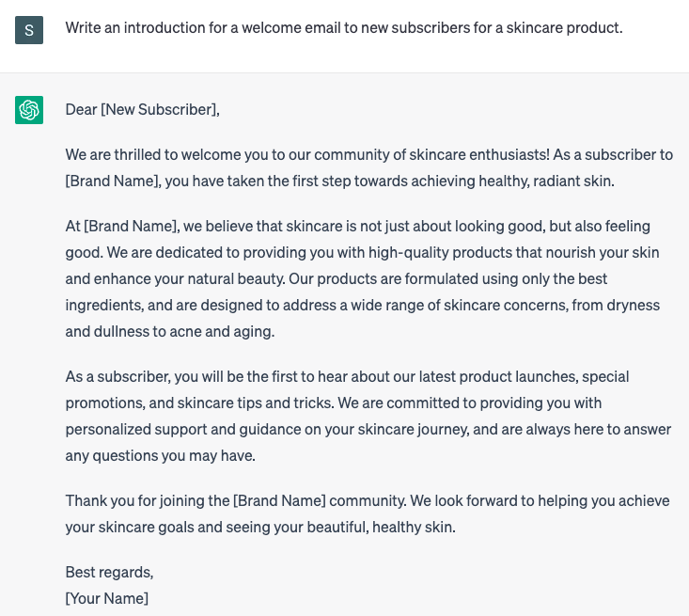Click the "Dear" word in the greeting
The image size is (689, 616).
[x=81, y=110]
